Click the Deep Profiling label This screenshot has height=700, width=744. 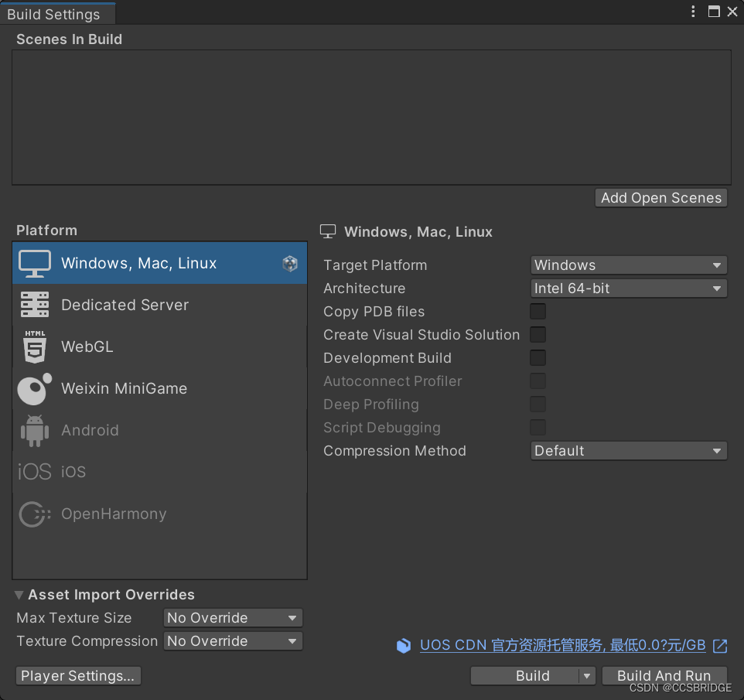click(371, 405)
